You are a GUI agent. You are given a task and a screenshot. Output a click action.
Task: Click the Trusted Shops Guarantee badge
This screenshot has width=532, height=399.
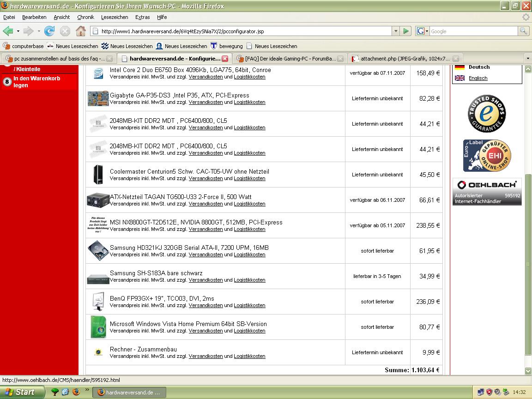(487, 114)
